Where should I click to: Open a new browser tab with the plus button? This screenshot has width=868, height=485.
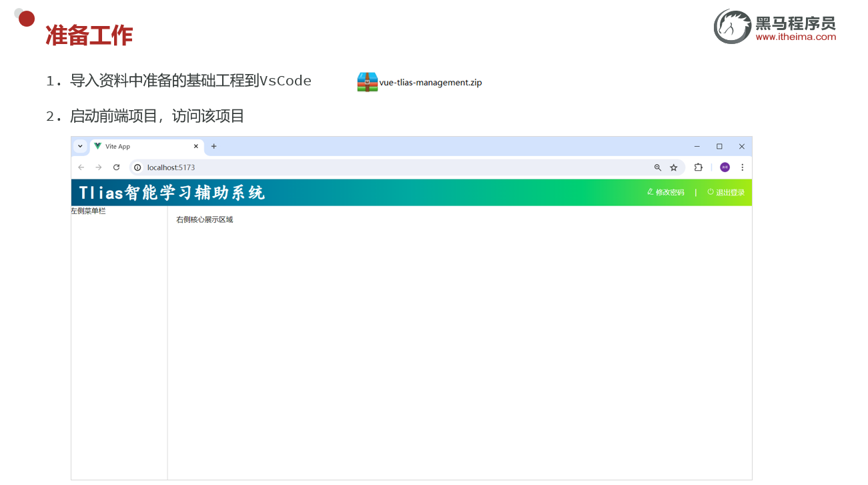(x=213, y=146)
